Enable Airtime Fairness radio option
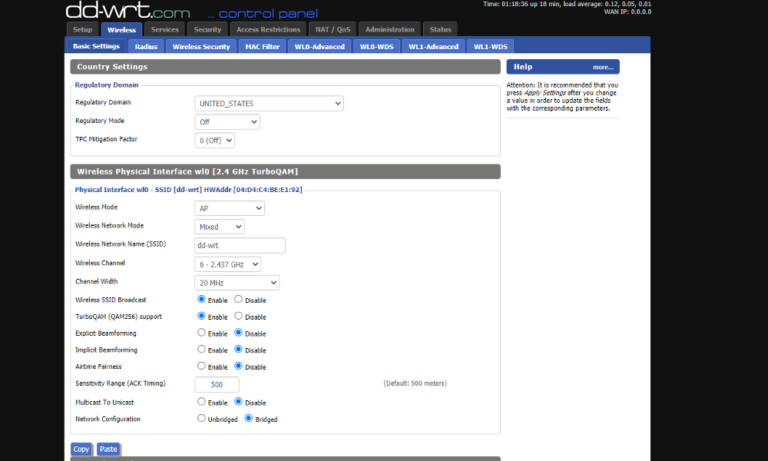The image size is (768, 461). click(x=202, y=367)
